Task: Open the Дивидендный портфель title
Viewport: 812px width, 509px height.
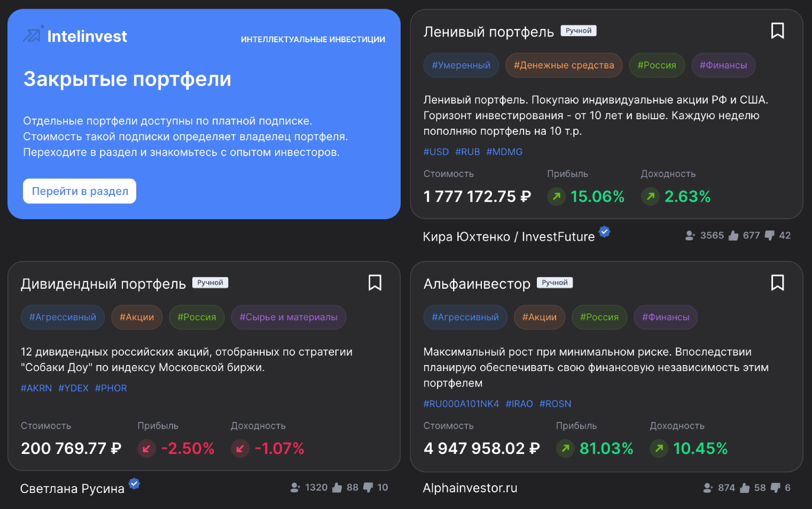Action: point(103,284)
